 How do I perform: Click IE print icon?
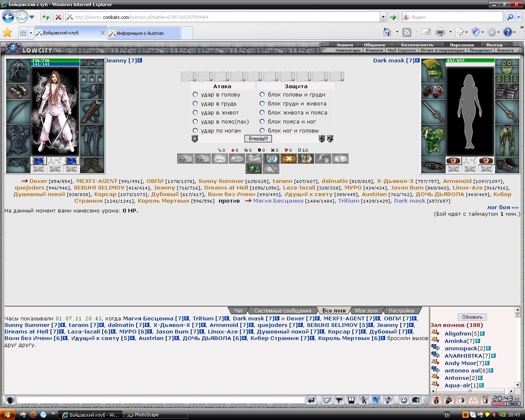440,32
